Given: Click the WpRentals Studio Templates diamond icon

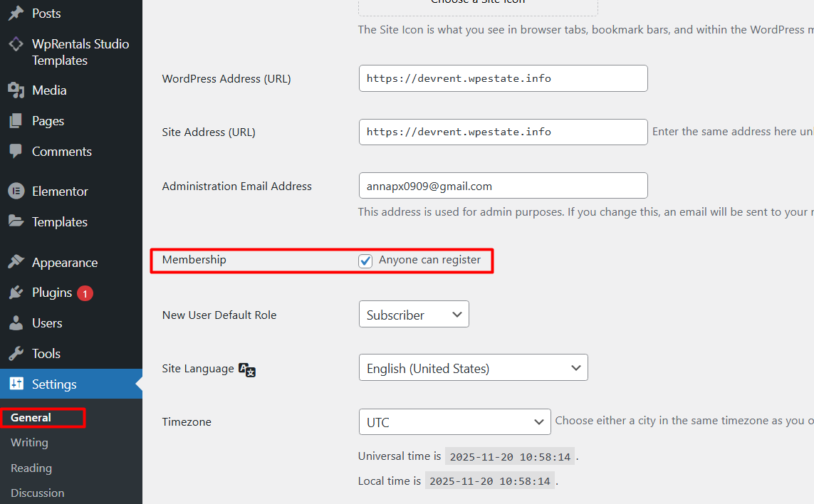Looking at the screenshot, I should 16,44.
